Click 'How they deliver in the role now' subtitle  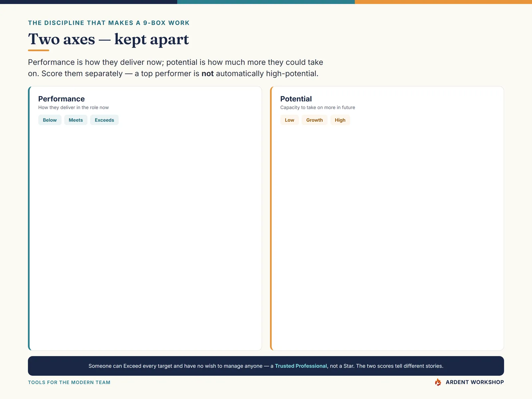pos(73,107)
